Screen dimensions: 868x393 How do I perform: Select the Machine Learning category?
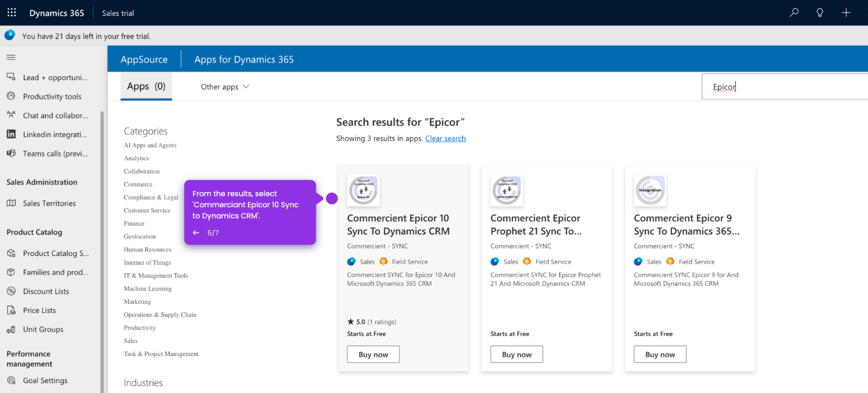coord(148,289)
